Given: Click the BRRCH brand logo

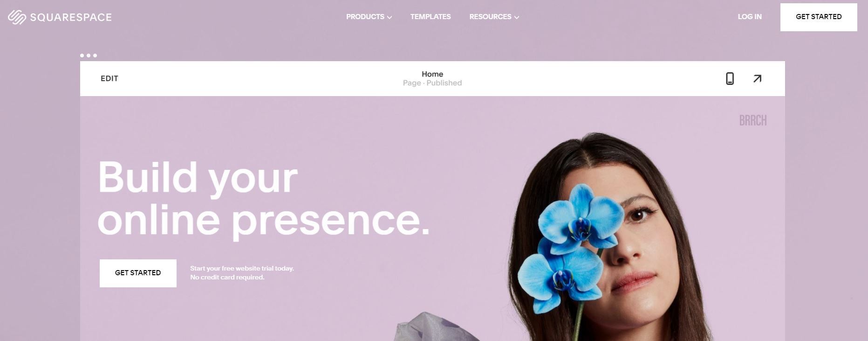Looking at the screenshot, I should (x=753, y=120).
